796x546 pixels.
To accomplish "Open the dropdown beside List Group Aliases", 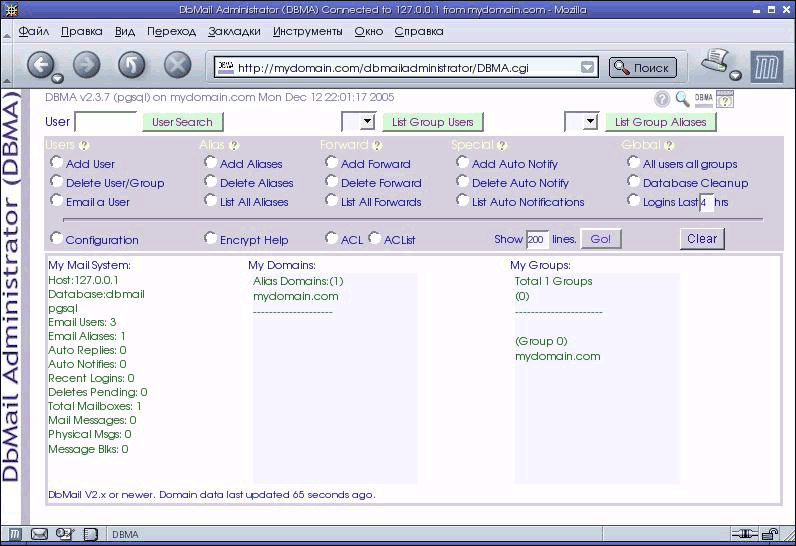I will coord(589,122).
